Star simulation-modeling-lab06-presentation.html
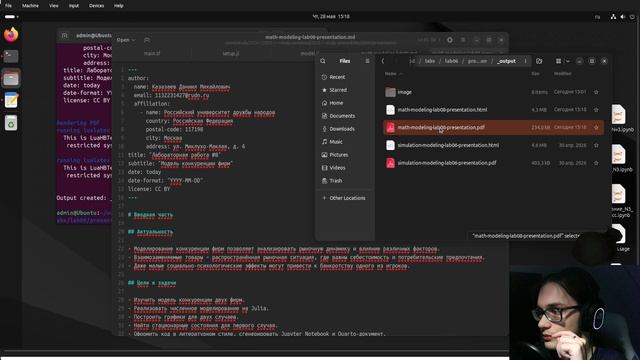Image resolution: width=640 pixels, height=360 pixels. point(596,145)
